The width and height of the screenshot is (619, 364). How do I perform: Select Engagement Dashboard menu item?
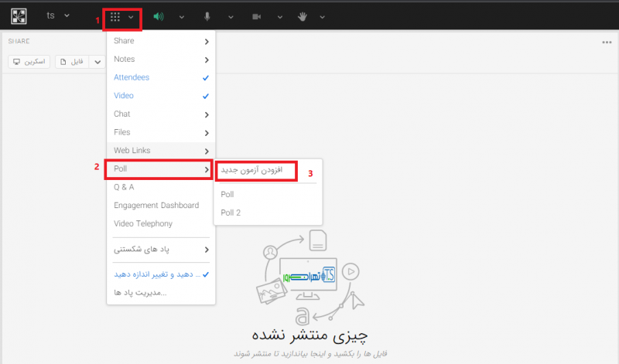[156, 206]
